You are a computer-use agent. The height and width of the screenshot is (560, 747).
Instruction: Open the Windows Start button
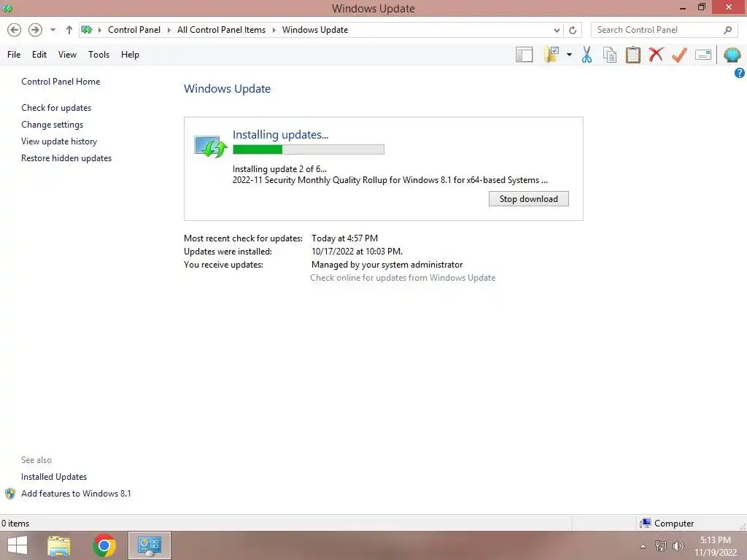(x=18, y=545)
